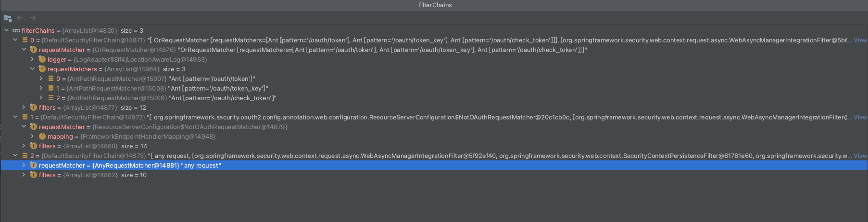This screenshot has width=868, height=222.
Task: Select the filters row with size 14
Action: tap(92, 146)
